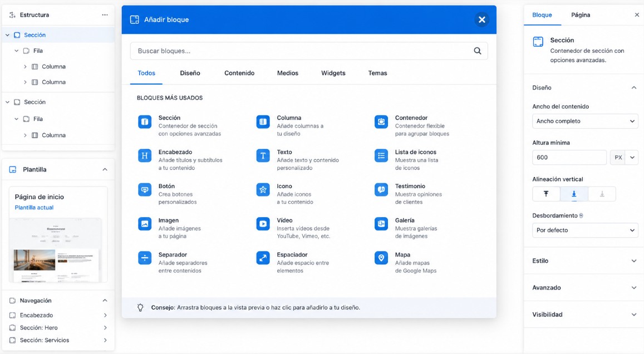
Task: Expand the Visibilidad section
Action: tap(634, 314)
